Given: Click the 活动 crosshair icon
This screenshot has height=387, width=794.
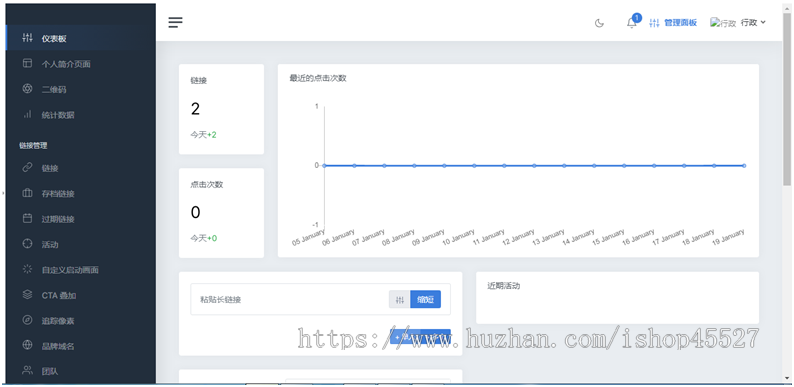Looking at the screenshot, I should click(27, 244).
